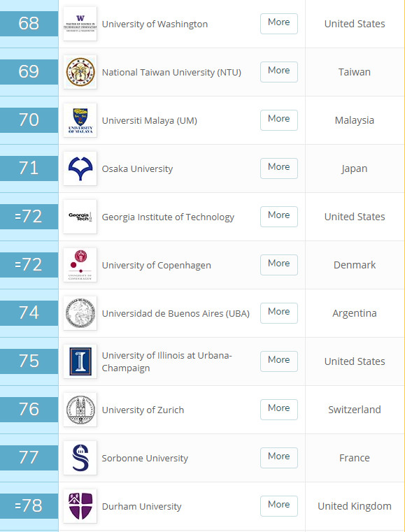The height and width of the screenshot is (532, 405).
Task: Open More for University of Zurich
Action: (279, 410)
